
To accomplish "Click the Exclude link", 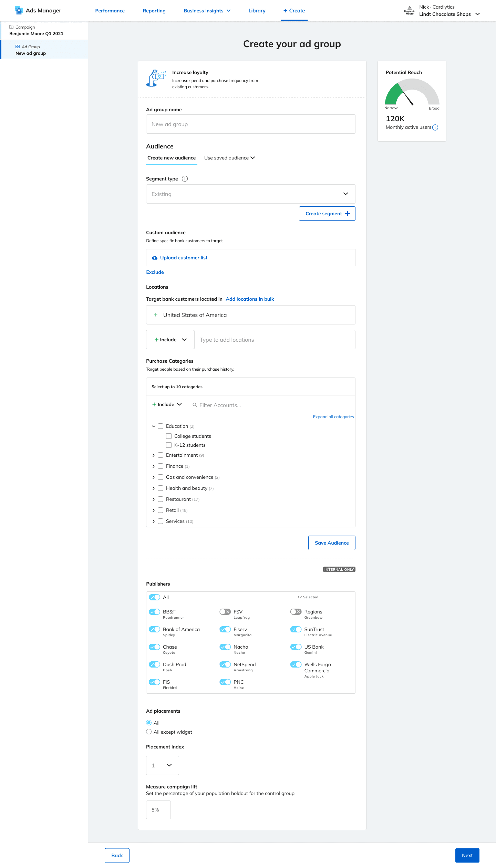I will 155,272.
